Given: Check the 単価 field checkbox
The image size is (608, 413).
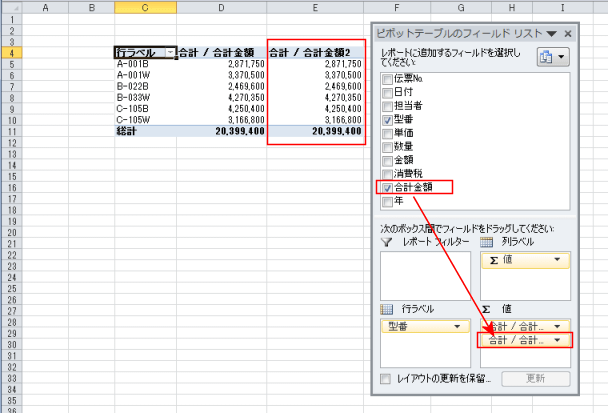Looking at the screenshot, I should [x=387, y=134].
